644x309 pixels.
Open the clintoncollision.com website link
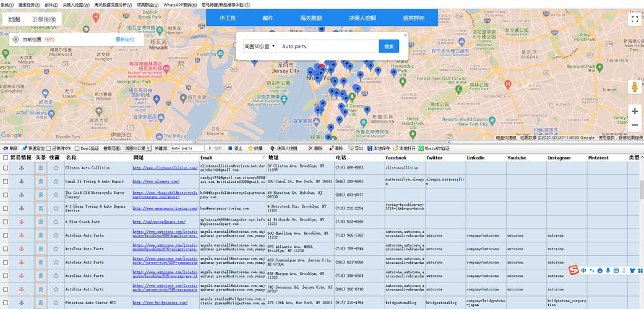158,167
